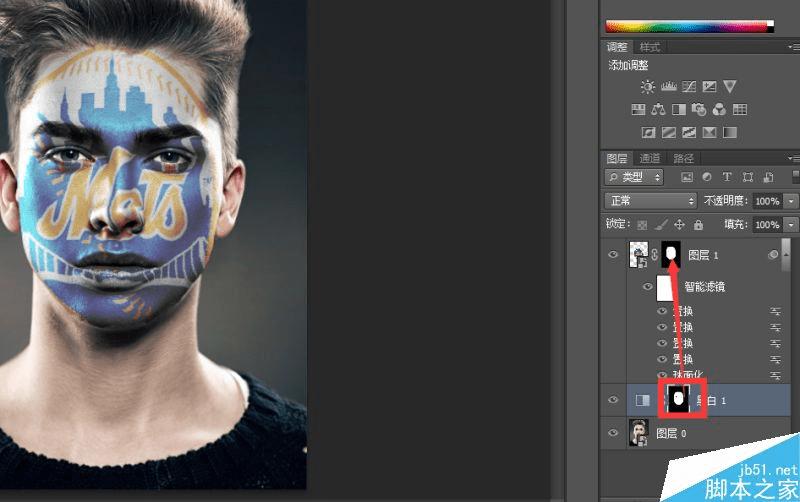Open the 正常 blend mode dropdown

tap(651, 200)
